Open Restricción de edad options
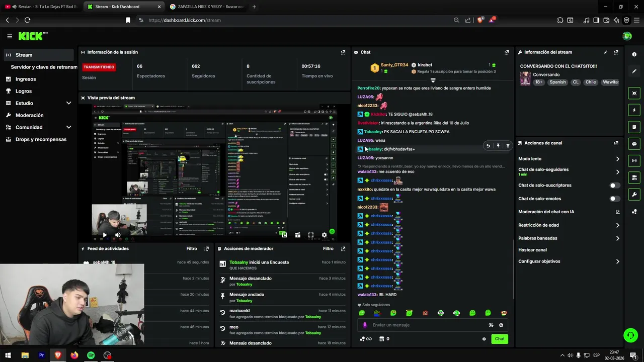Image resolution: width=644 pixels, height=362 pixels. 569,225
